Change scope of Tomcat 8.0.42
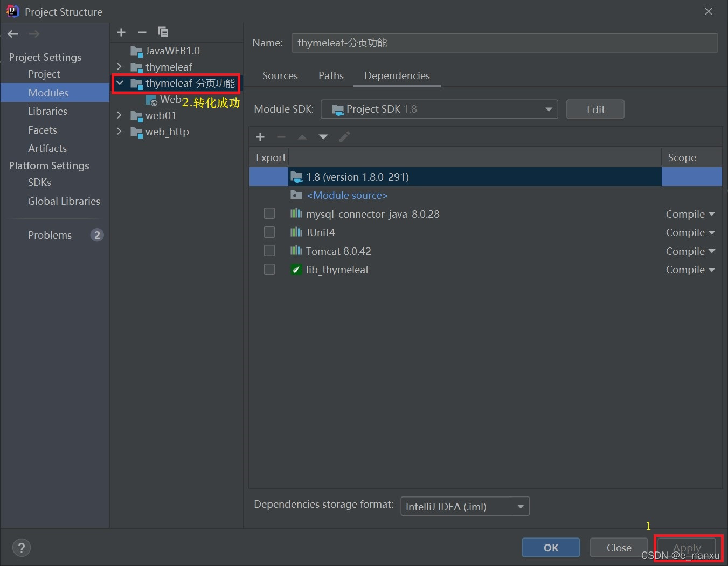This screenshot has width=728, height=566. pos(690,251)
